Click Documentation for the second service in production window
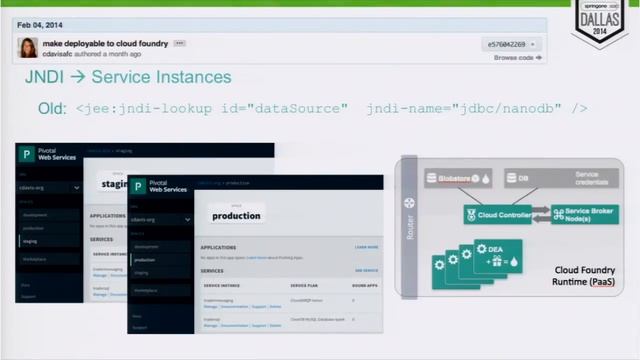 point(234,326)
